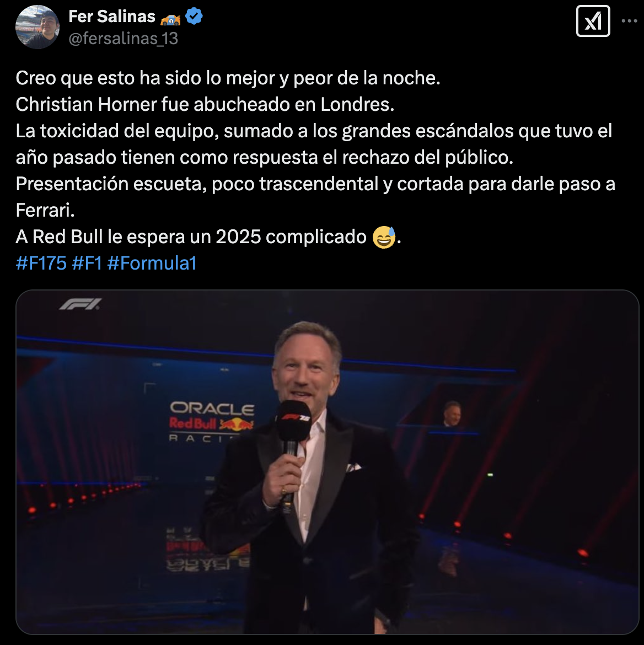This screenshot has height=645, width=644.
Task: Click the blue verified badge
Action: 194,17
